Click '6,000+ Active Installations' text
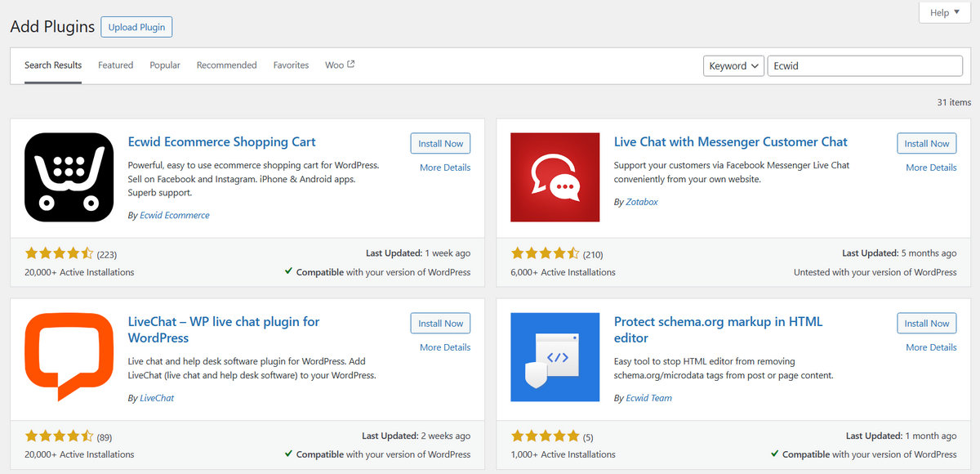 point(563,272)
